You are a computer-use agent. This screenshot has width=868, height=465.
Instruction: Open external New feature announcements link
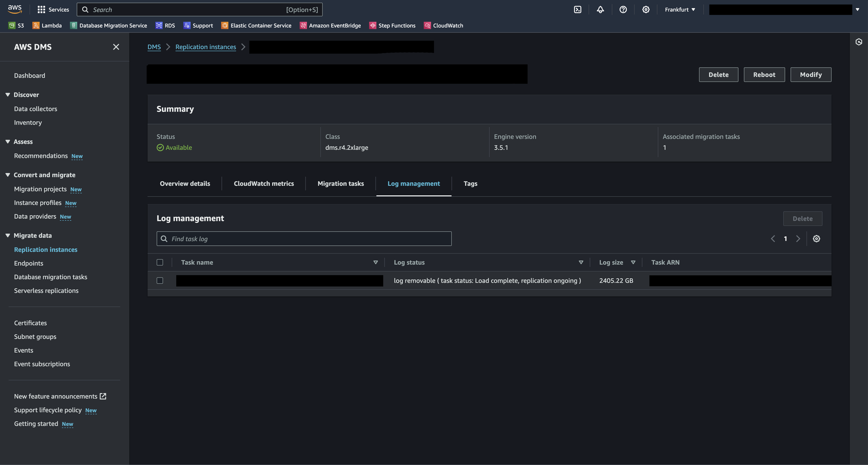coord(60,396)
